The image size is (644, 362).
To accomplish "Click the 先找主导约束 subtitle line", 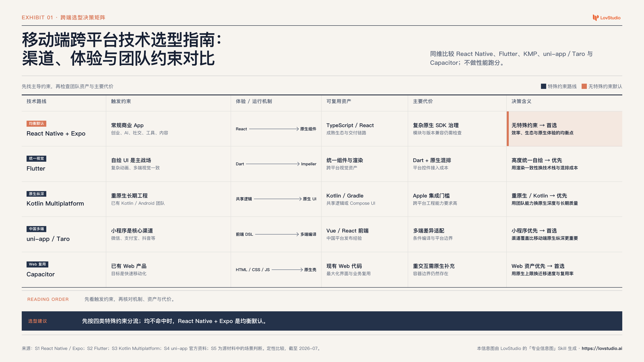I will click(x=67, y=86).
